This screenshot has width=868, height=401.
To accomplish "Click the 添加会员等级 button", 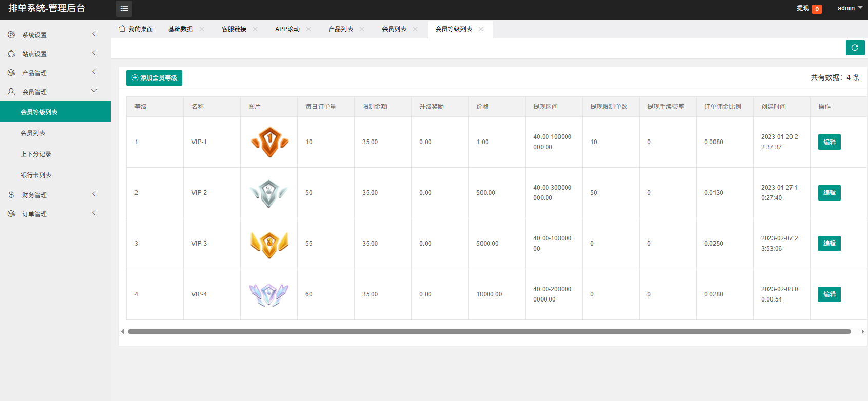I will point(154,78).
